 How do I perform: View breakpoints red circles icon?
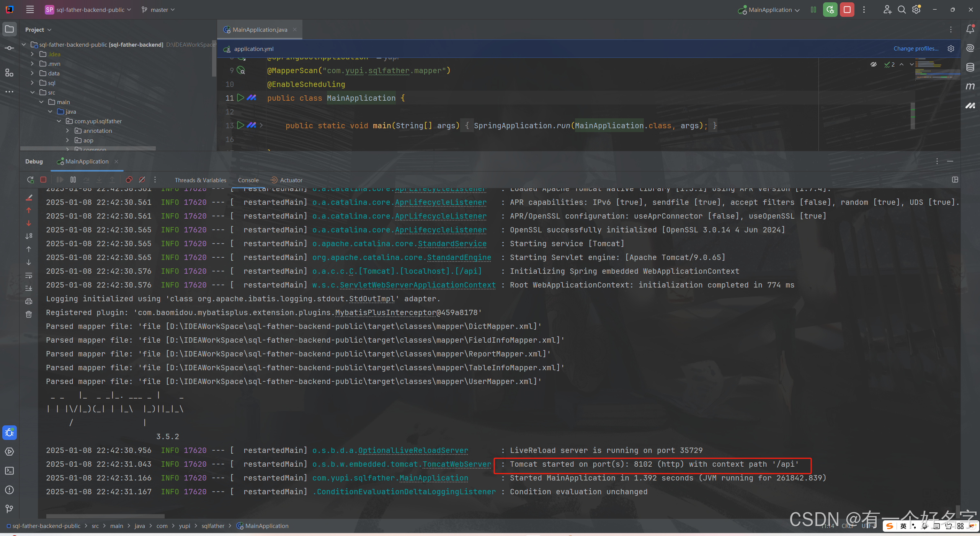tap(129, 180)
